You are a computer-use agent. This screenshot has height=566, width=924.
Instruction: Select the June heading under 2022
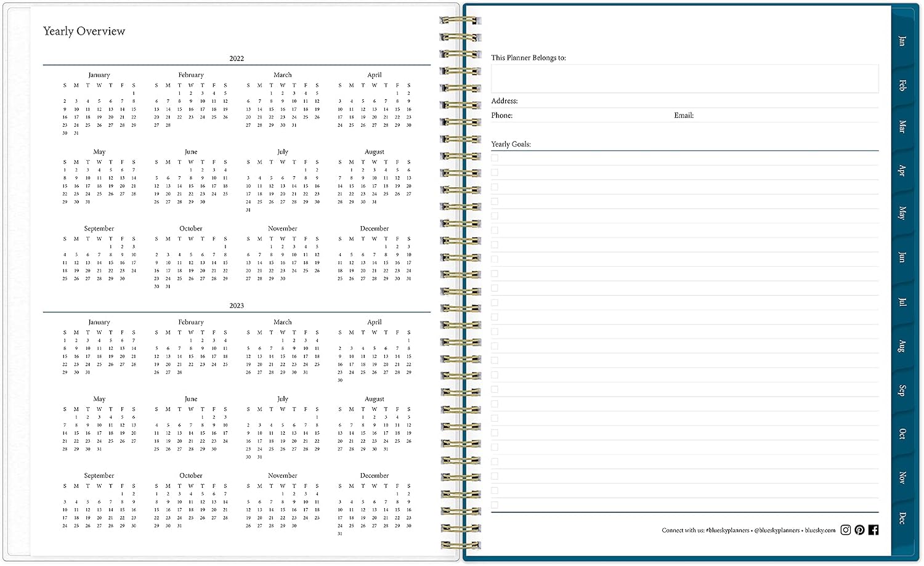[x=191, y=152]
